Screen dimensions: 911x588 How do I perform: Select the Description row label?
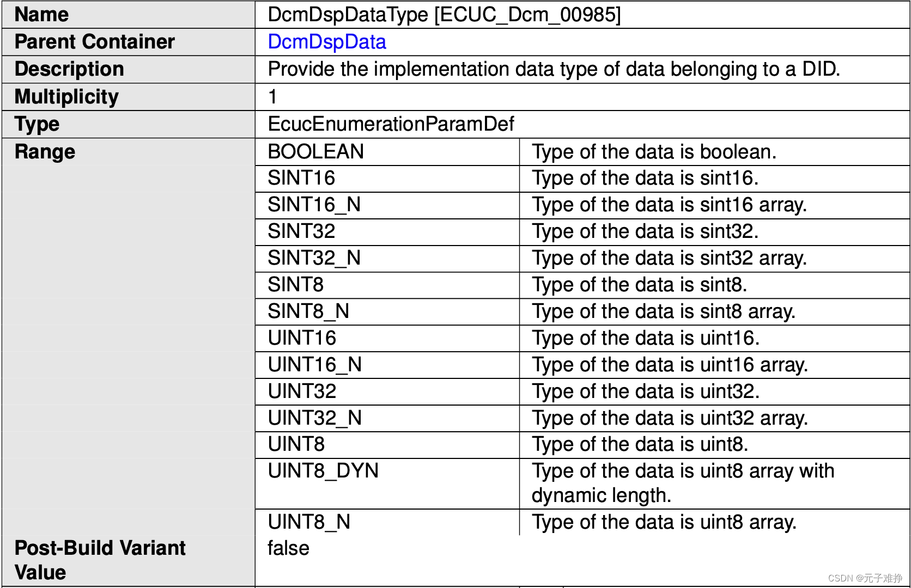tap(69, 69)
